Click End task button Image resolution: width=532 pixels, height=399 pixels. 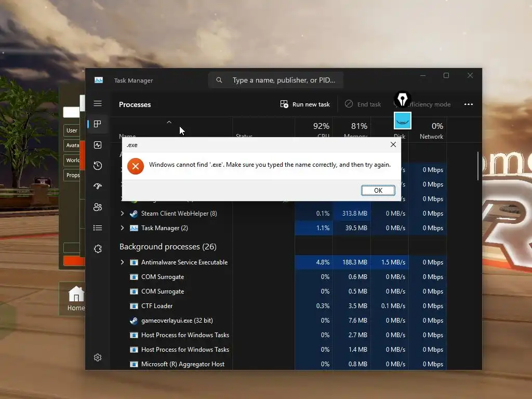pos(363,104)
